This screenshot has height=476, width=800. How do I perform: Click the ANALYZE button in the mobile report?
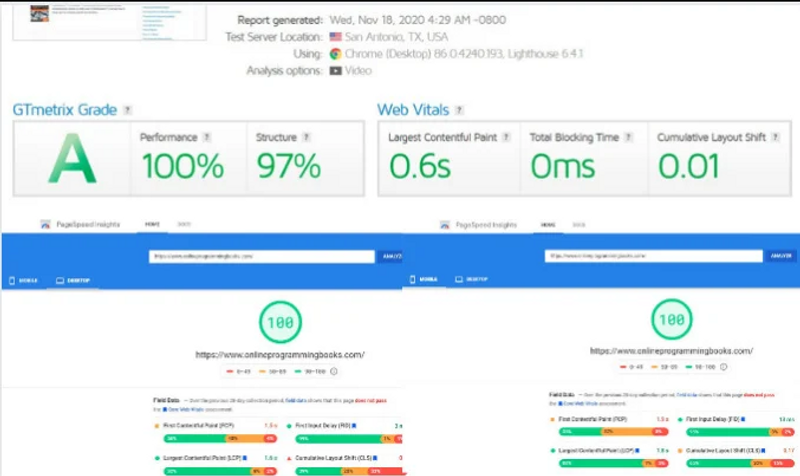[x=781, y=256]
